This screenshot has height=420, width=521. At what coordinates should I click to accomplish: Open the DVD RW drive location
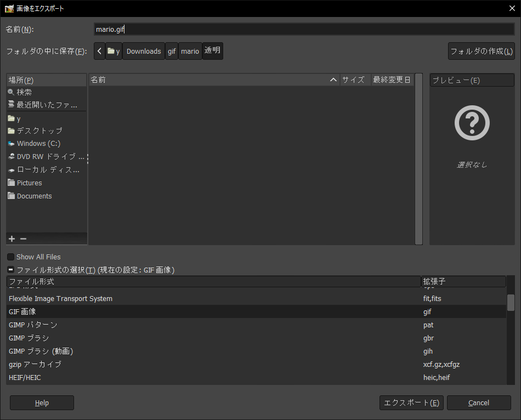click(47, 156)
